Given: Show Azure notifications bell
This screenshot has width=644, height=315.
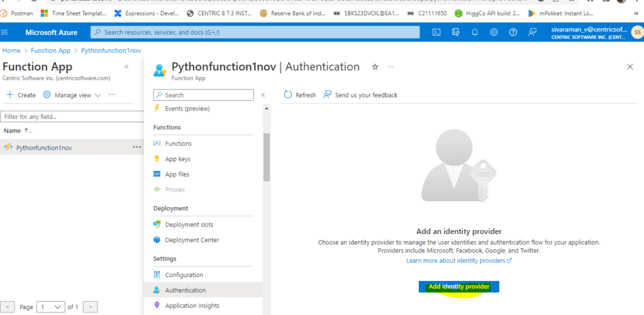Looking at the screenshot, I should coord(475,33).
